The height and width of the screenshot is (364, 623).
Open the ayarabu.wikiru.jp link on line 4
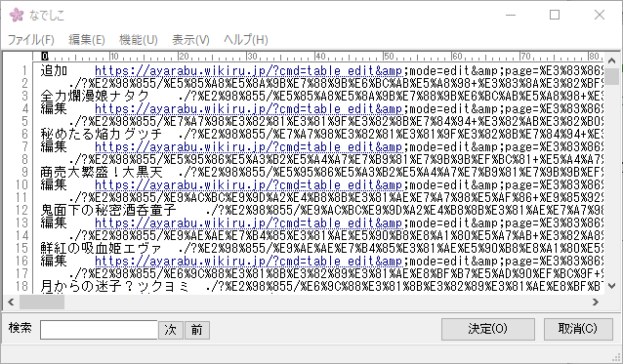[x=249, y=108]
